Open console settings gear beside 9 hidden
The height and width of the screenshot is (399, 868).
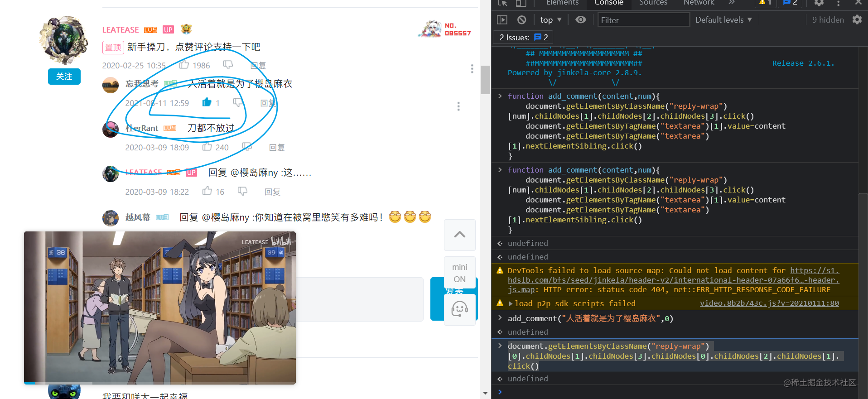click(857, 20)
